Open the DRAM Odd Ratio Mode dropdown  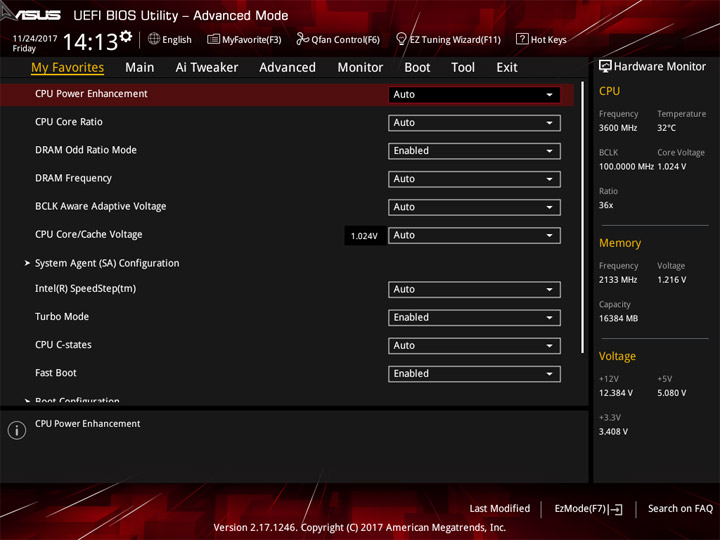click(474, 151)
